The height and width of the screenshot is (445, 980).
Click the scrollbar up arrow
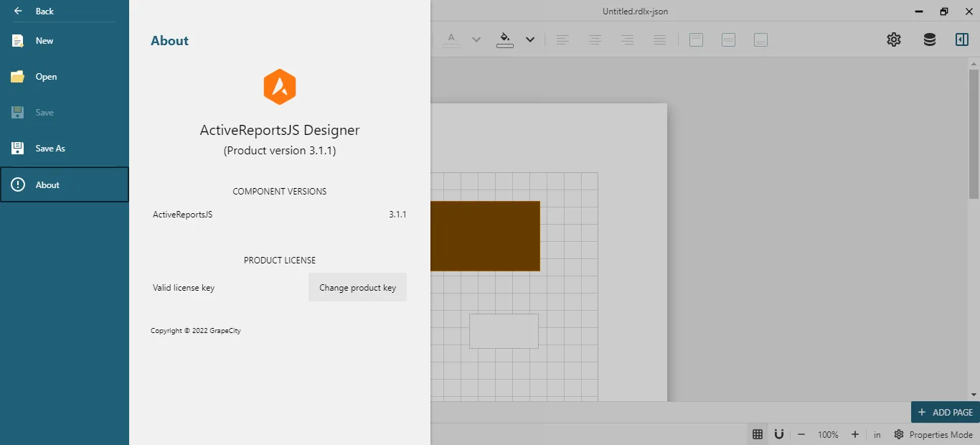click(974, 63)
